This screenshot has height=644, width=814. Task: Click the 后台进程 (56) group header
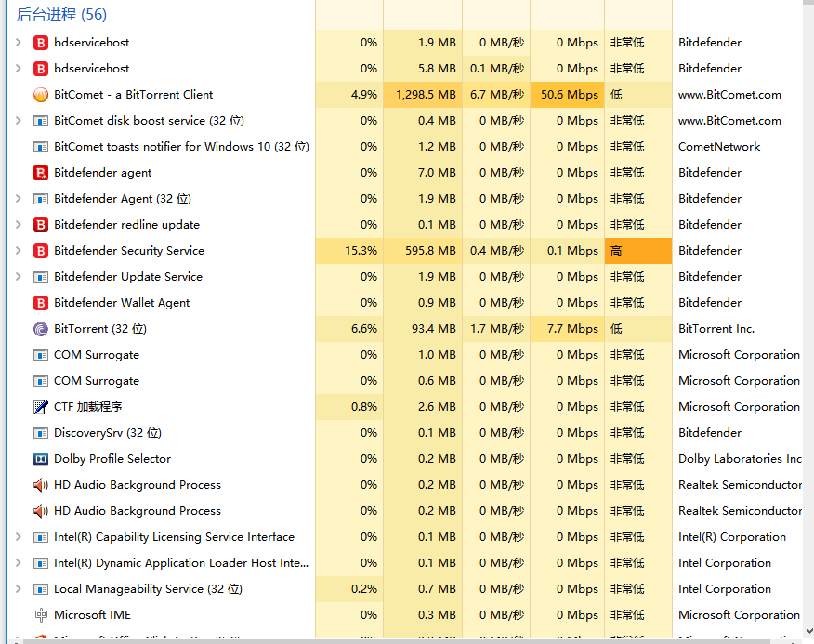tap(61, 15)
